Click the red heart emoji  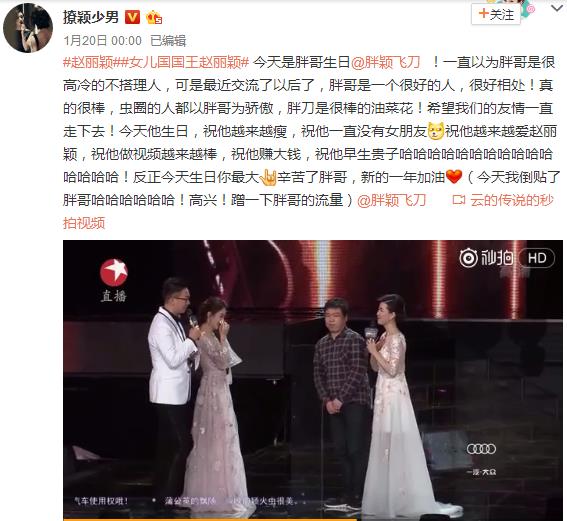pyautogui.click(x=454, y=177)
